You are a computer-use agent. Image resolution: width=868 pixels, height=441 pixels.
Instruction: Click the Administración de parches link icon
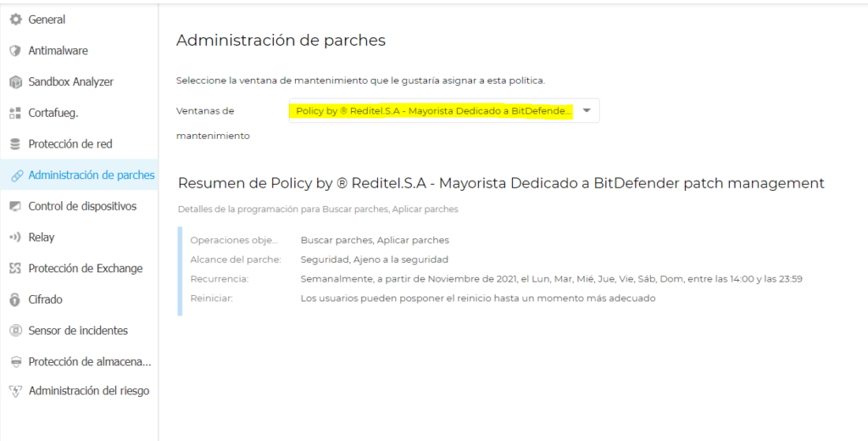[17, 175]
